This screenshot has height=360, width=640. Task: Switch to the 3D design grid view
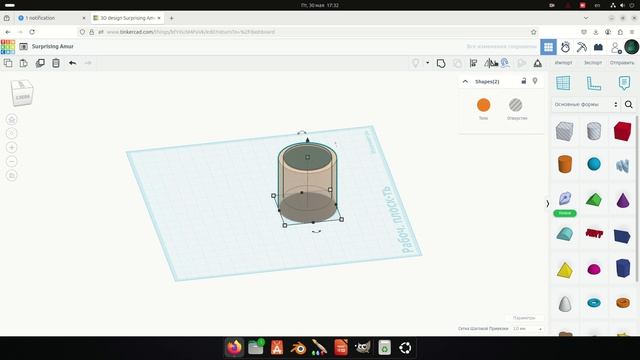(548, 47)
